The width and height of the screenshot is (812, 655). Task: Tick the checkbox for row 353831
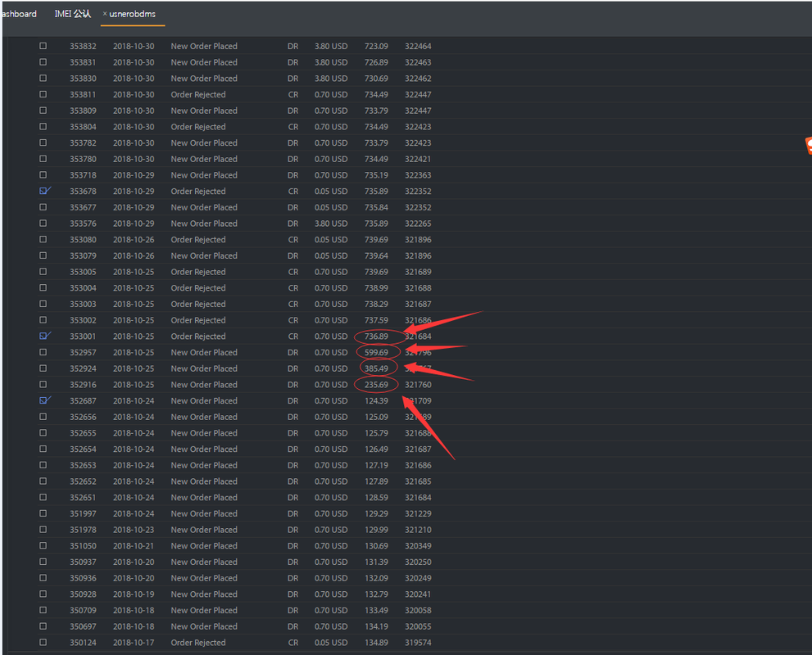43,62
